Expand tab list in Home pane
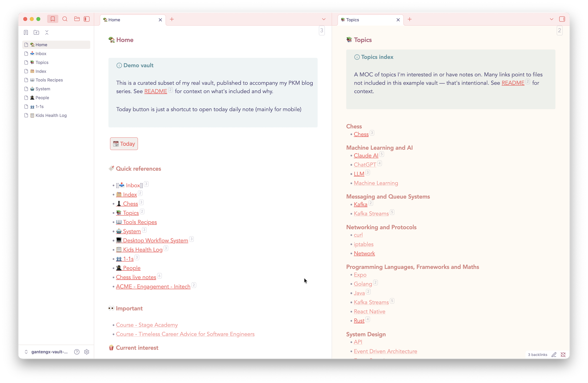 click(x=324, y=19)
